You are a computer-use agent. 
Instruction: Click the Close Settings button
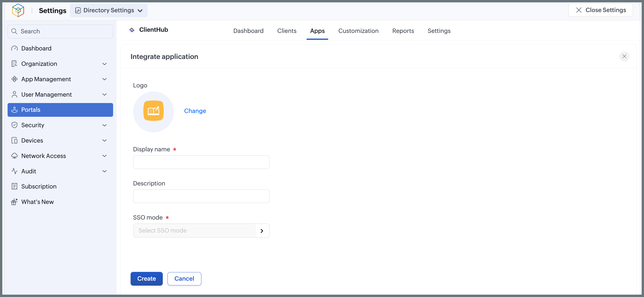point(600,10)
